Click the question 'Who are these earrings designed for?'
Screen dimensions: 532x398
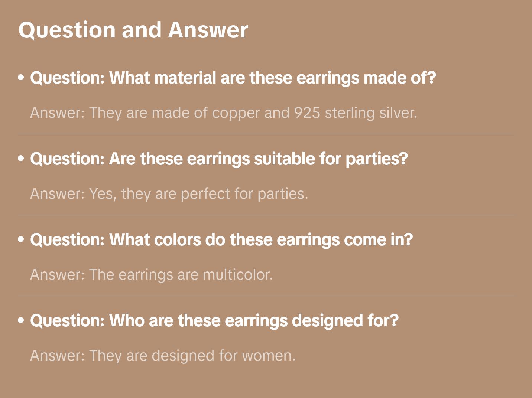(x=214, y=321)
